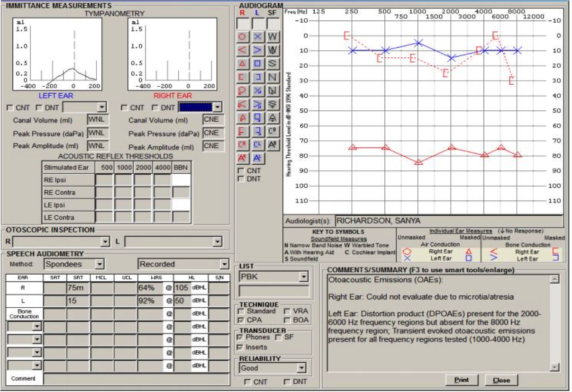Choose the N narrow band noise symbol

[x=272, y=77]
